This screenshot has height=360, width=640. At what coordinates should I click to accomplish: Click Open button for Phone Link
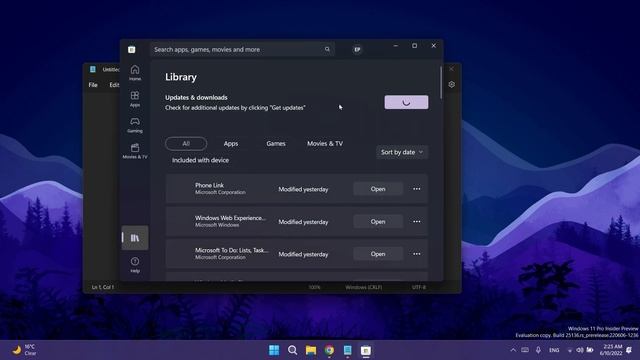378,189
